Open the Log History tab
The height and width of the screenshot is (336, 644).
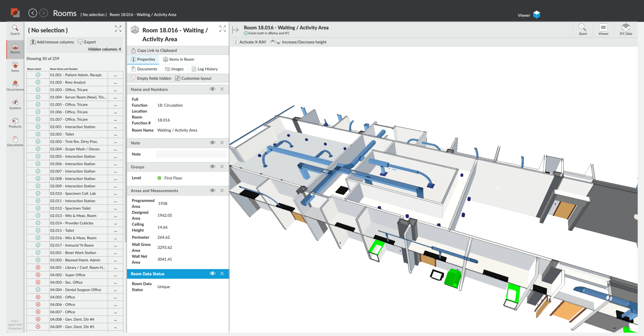pyautogui.click(x=205, y=69)
